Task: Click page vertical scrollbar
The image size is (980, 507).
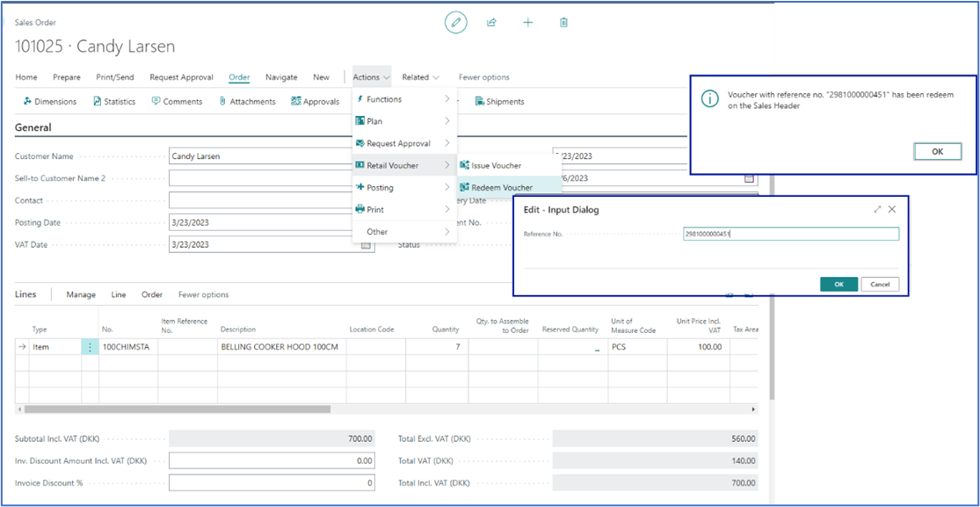Action: click(x=772, y=287)
